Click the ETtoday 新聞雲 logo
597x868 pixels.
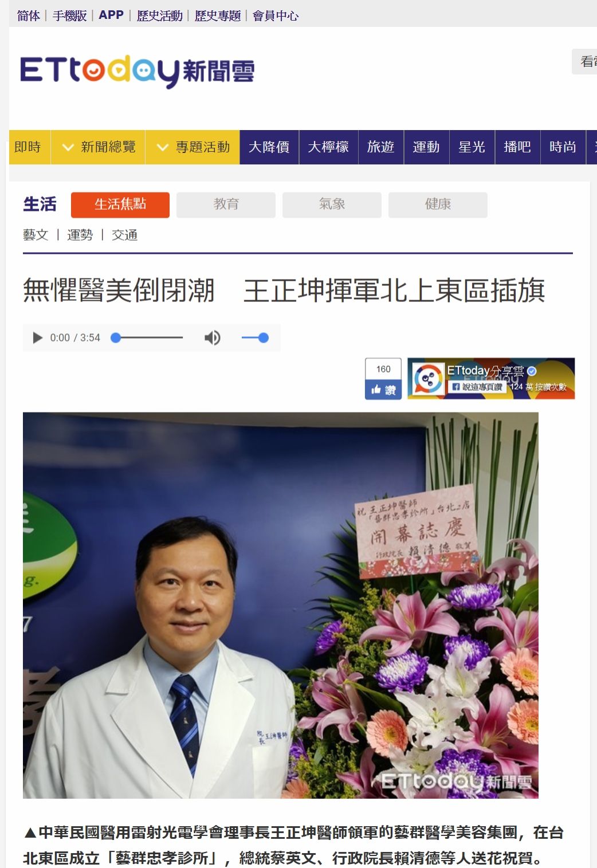pyautogui.click(x=138, y=71)
